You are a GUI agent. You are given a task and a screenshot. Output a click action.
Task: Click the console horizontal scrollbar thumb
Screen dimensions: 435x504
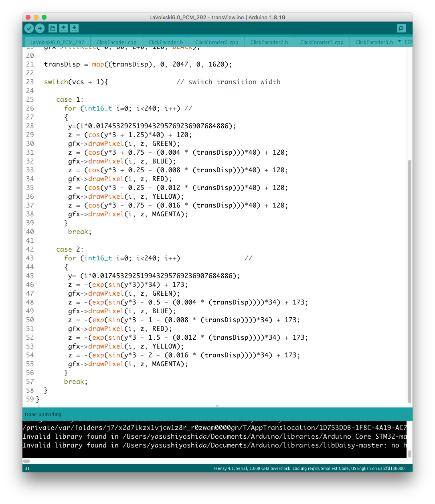pos(26,461)
